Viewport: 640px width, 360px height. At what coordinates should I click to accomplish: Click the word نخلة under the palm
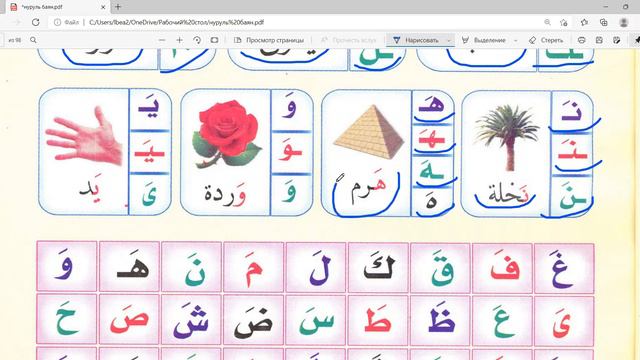(508, 192)
